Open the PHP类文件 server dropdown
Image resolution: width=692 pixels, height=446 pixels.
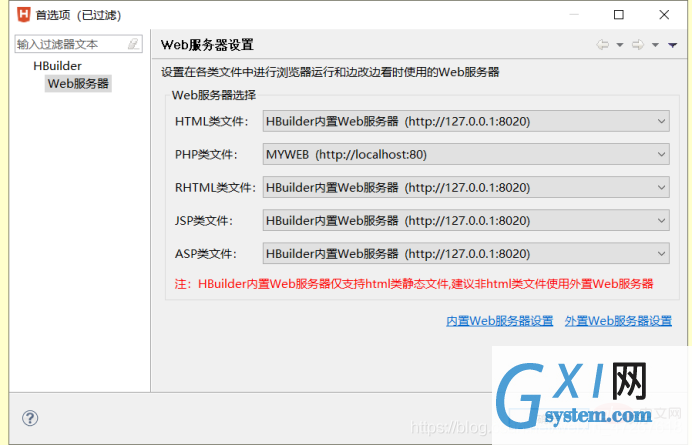click(x=466, y=154)
